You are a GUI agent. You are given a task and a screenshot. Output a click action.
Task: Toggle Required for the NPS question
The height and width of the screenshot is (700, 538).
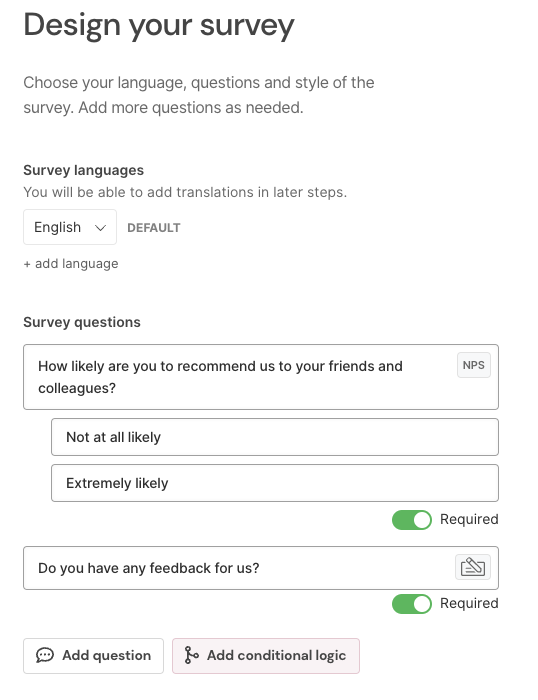click(x=412, y=520)
